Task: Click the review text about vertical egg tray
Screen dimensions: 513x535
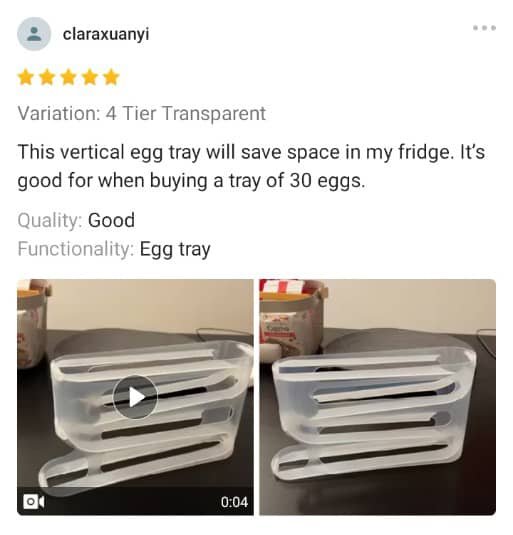Action: [251, 166]
